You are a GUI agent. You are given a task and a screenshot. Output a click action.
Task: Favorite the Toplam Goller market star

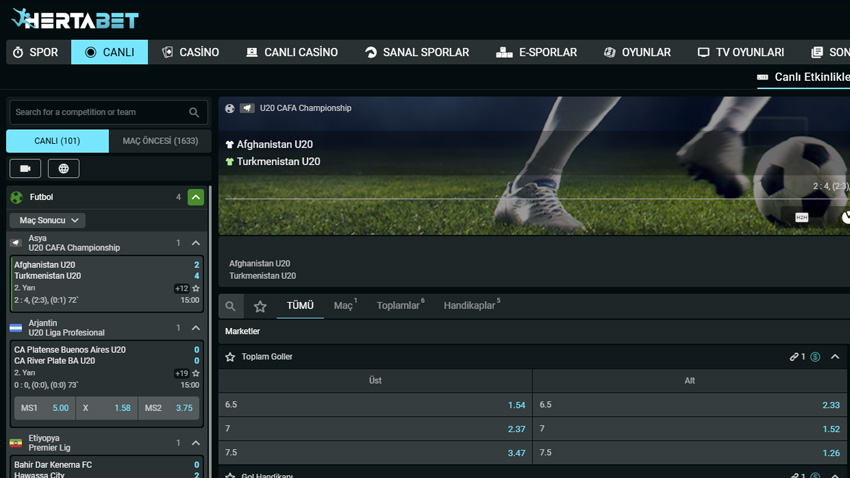pyautogui.click(x=230, y=357)
